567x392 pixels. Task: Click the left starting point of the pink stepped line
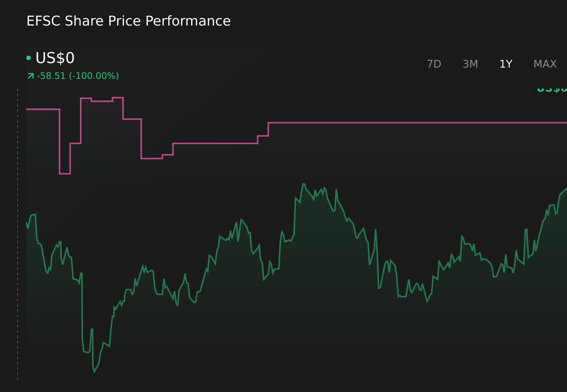tap(27, 109)
